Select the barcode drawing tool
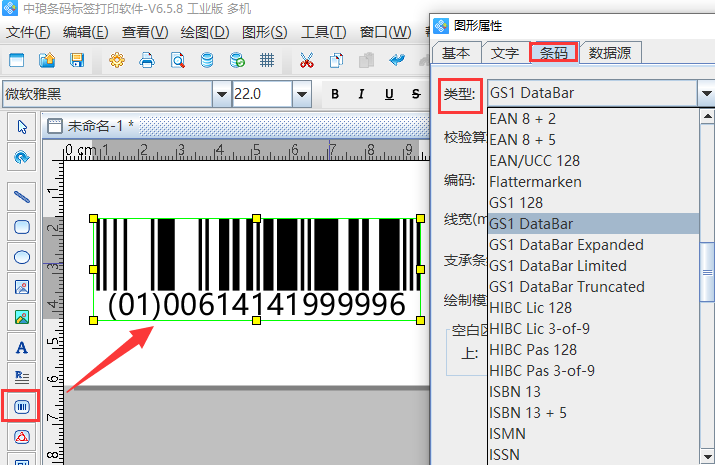This screenshot has height=465, width=715. 22,406
